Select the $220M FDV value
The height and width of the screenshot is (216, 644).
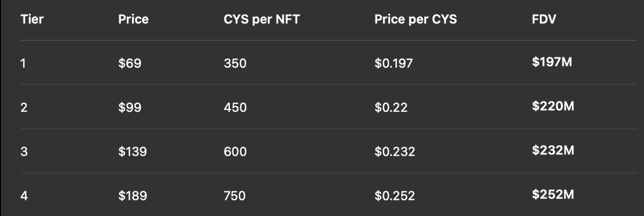(x=553, y=106)
